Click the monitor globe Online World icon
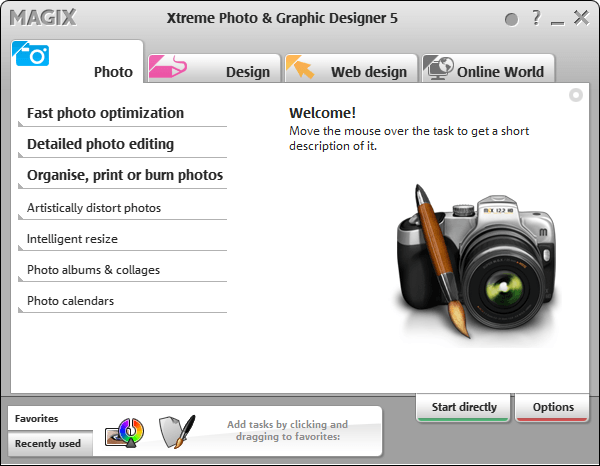 [438, 67]
